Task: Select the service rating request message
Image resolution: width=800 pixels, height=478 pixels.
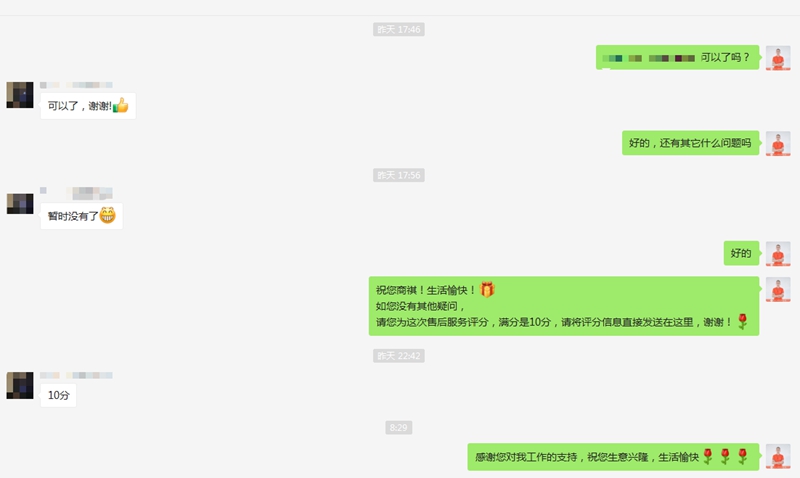Action: pyautogui.click(x=564, y=306)
